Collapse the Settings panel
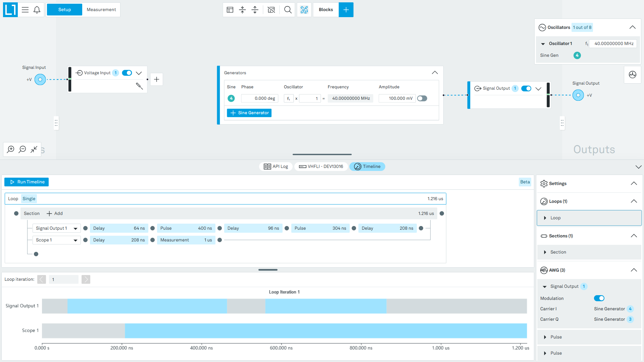The width and height of the screenshot is (644, 362). point(634,183)
